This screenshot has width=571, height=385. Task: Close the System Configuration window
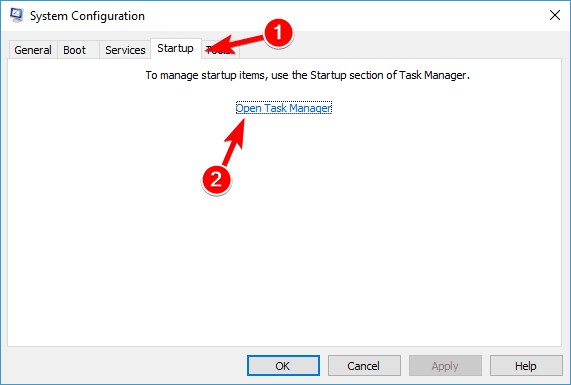coord(555,15)
